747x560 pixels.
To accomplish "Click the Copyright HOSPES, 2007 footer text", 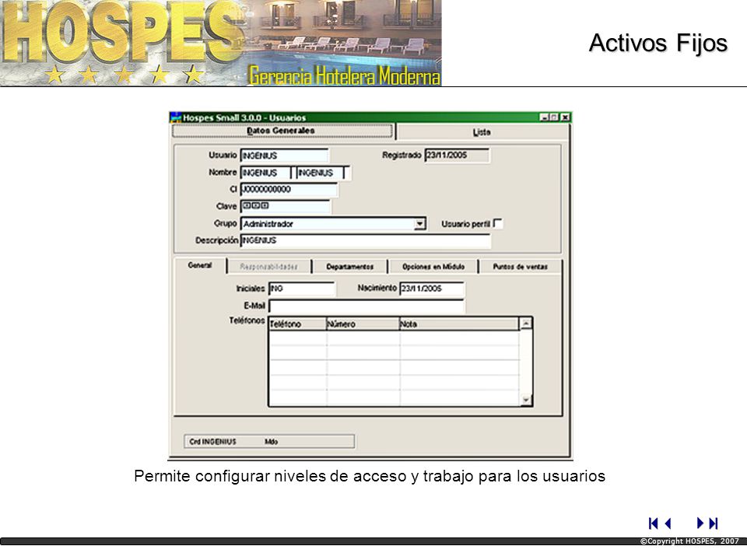I will coord(689,541).
